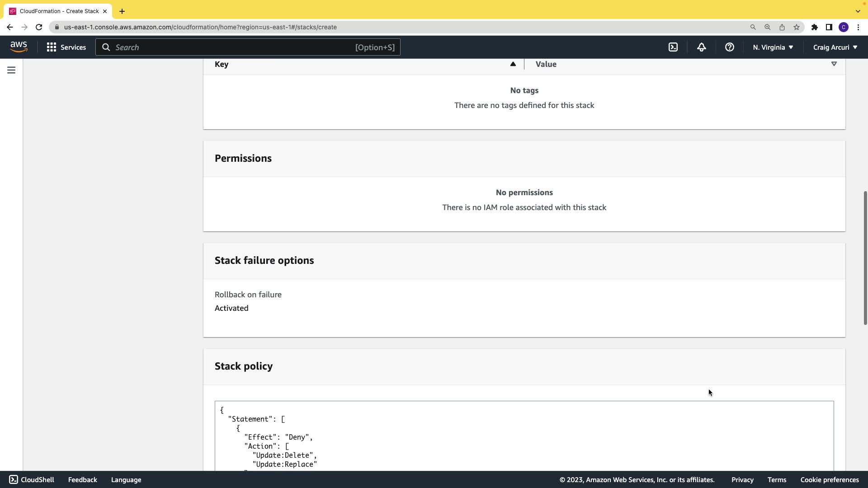Sort tags by Value column arrow
This screenshot has width=868, height=488.
[834, 64]
